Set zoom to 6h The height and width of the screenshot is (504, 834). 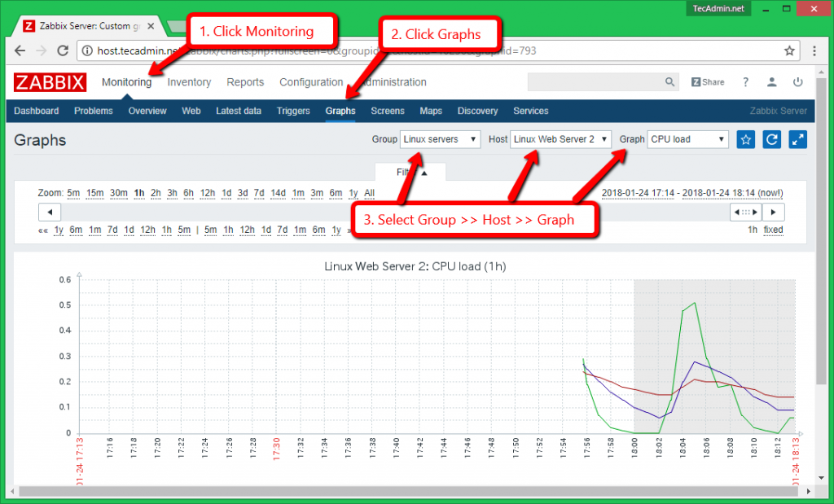tap(190, 193)
